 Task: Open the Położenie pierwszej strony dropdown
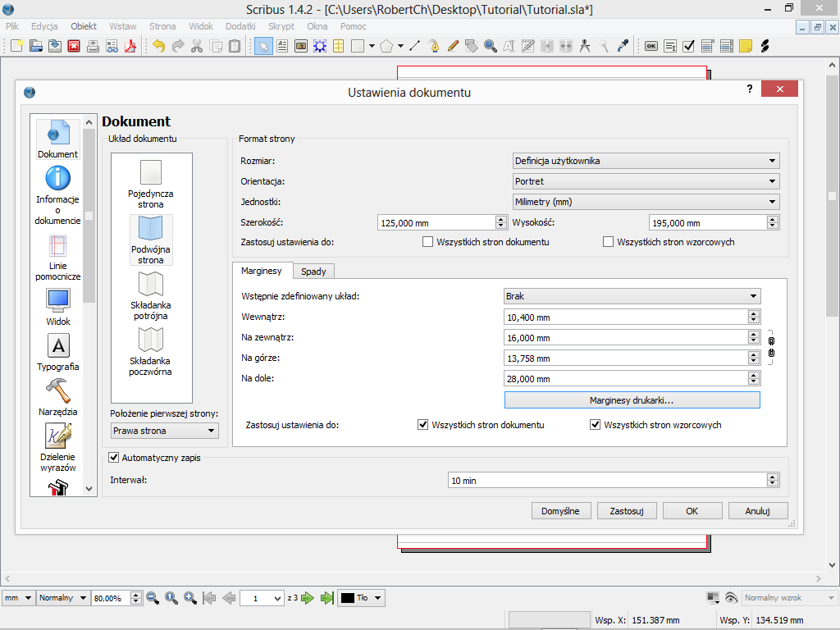(x=164, y=431)
